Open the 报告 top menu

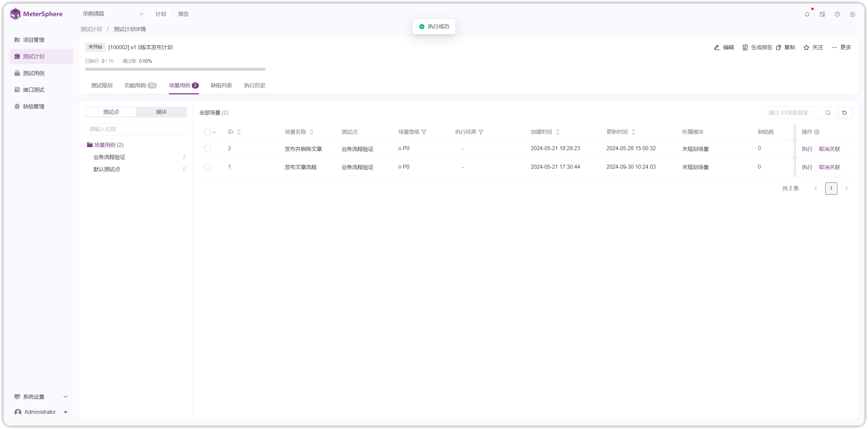183,14
